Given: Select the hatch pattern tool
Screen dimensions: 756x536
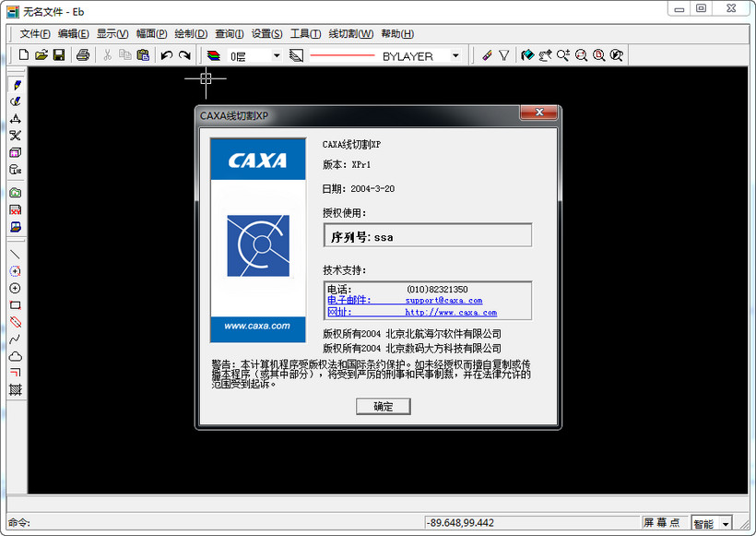Looking at the screenshot, I should (16, 389).
